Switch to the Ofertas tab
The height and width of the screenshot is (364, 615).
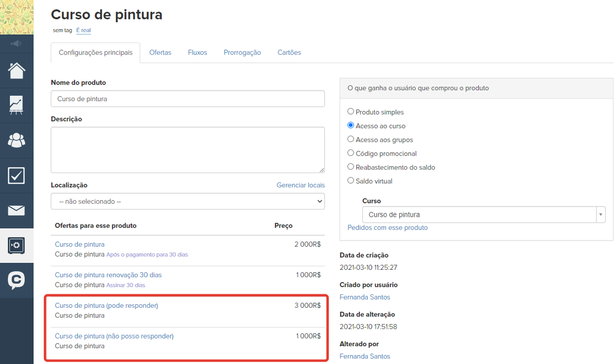click(x=160, y=53)
